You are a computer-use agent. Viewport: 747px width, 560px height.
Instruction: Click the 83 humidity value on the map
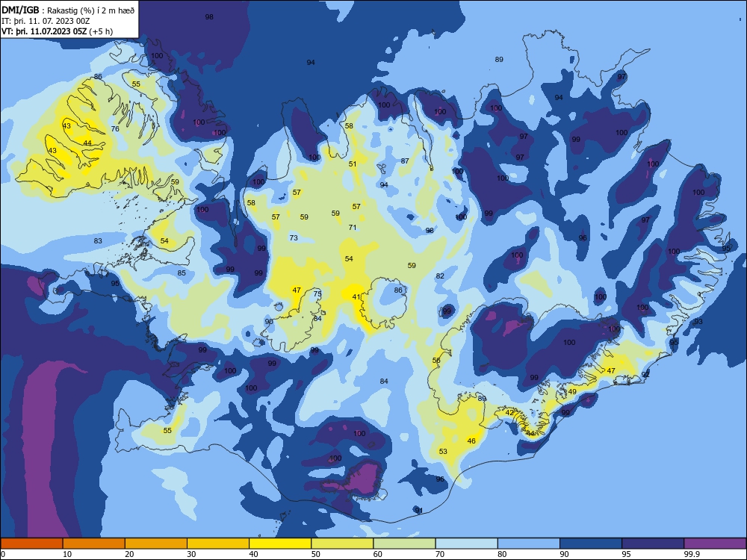point(98,241)
